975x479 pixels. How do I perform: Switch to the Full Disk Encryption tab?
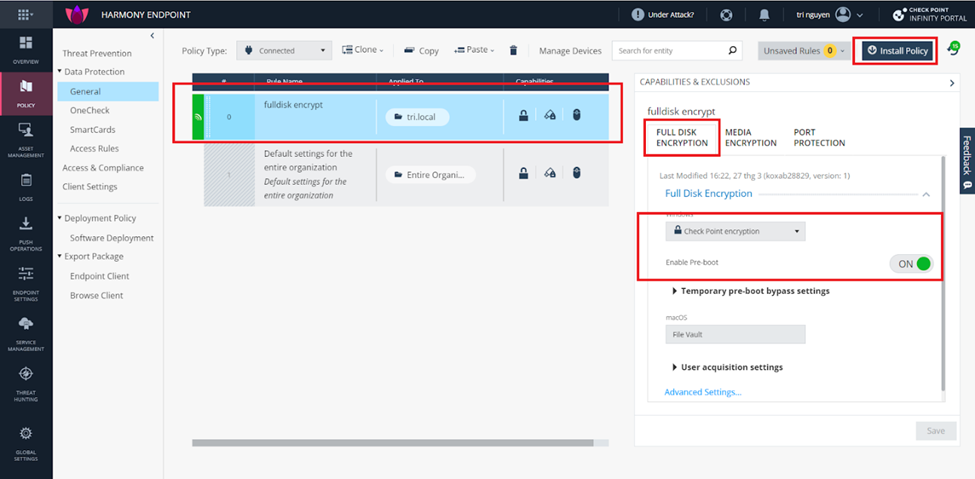pos(682,137)
